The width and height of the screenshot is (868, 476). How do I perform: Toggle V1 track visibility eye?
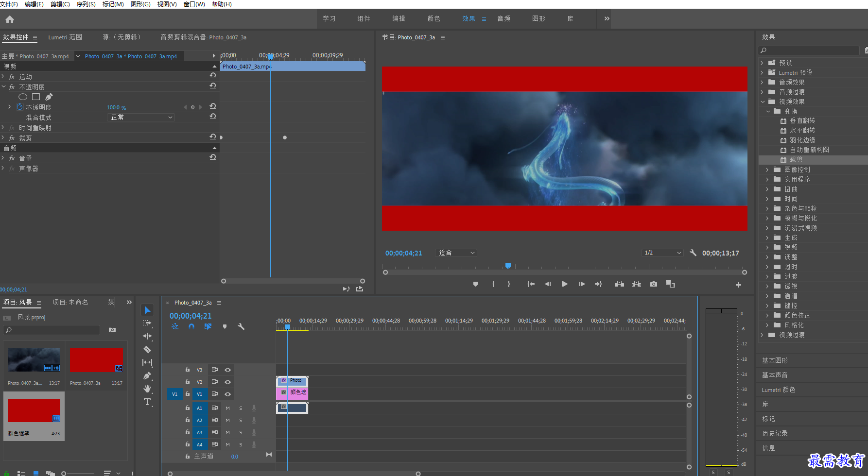[x=227, y=394]
